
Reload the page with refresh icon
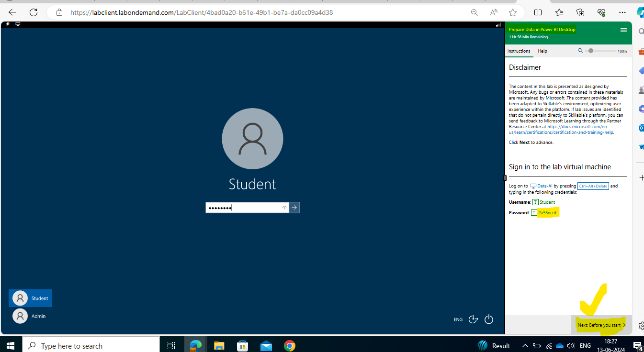tap(33, 12)
